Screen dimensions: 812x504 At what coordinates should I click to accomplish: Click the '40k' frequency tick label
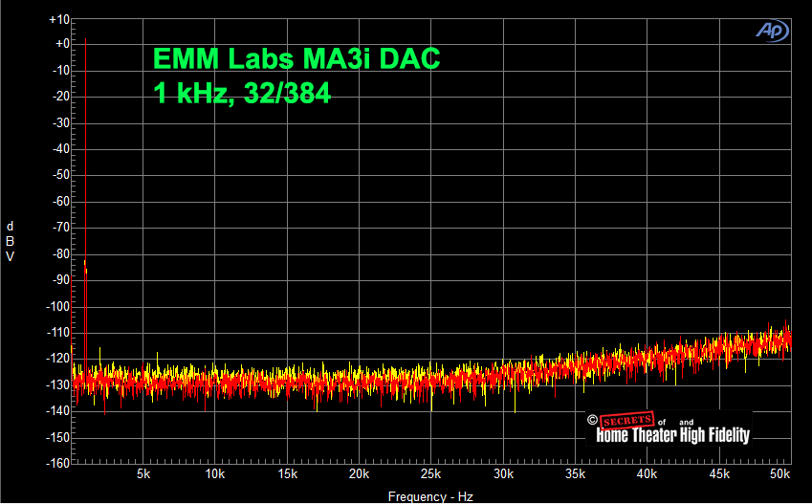coord(647,474)
